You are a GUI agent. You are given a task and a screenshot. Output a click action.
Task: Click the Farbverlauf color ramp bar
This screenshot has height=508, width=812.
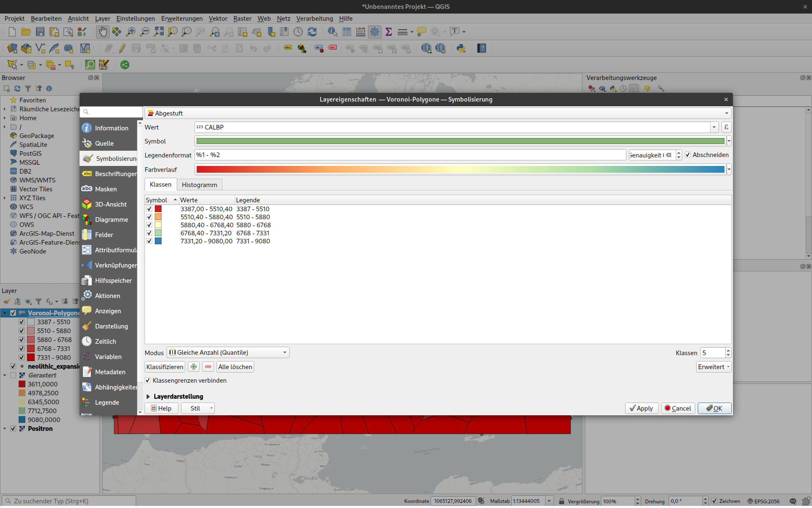[460, 170]
